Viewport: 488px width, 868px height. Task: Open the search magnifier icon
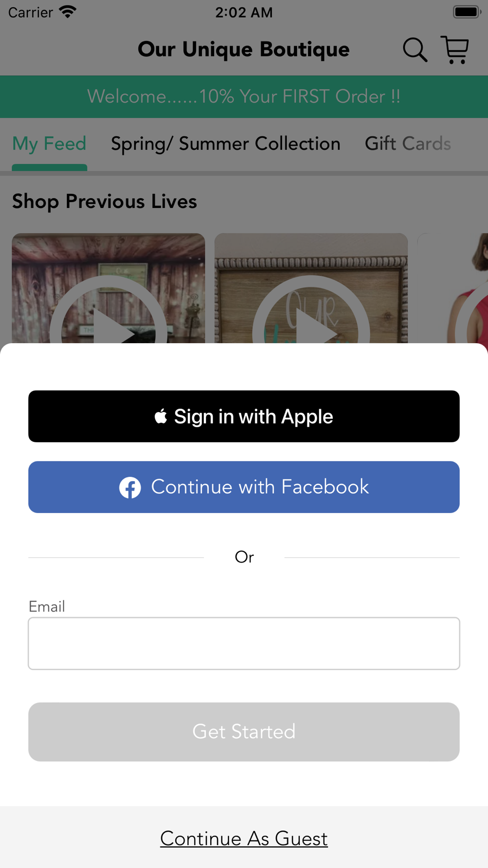415,50
